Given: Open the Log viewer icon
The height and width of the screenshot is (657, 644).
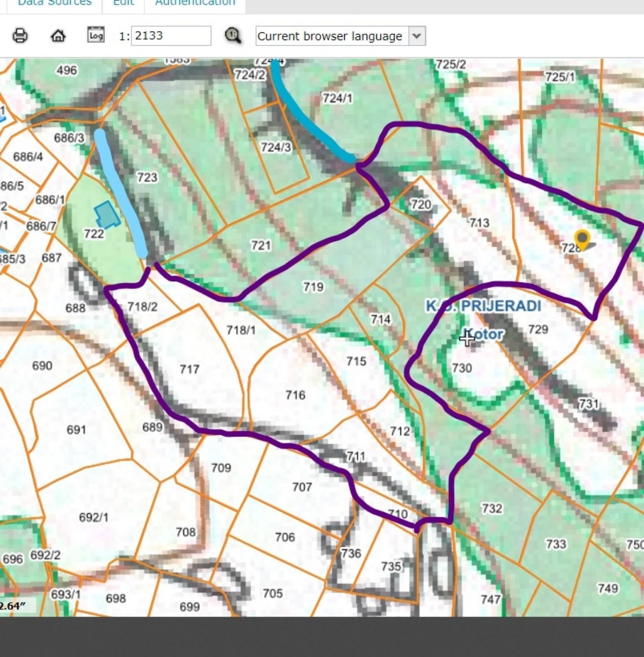Looking at the screenshot, I should point(96,35).
